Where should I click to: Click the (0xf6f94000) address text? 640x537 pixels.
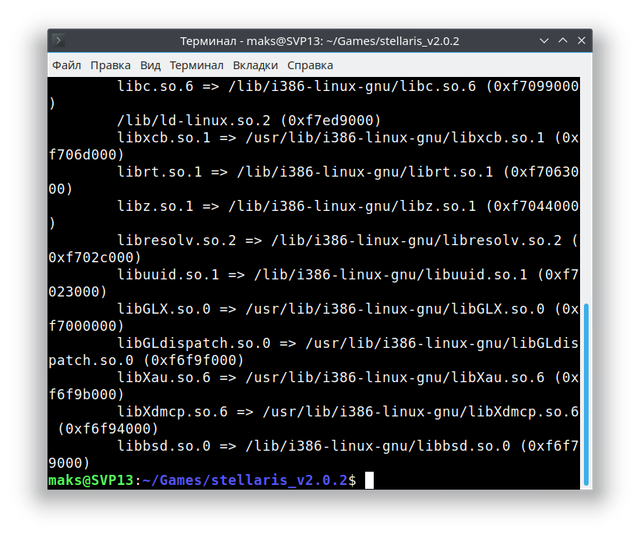pyautogui.click(x=108, y=429)
